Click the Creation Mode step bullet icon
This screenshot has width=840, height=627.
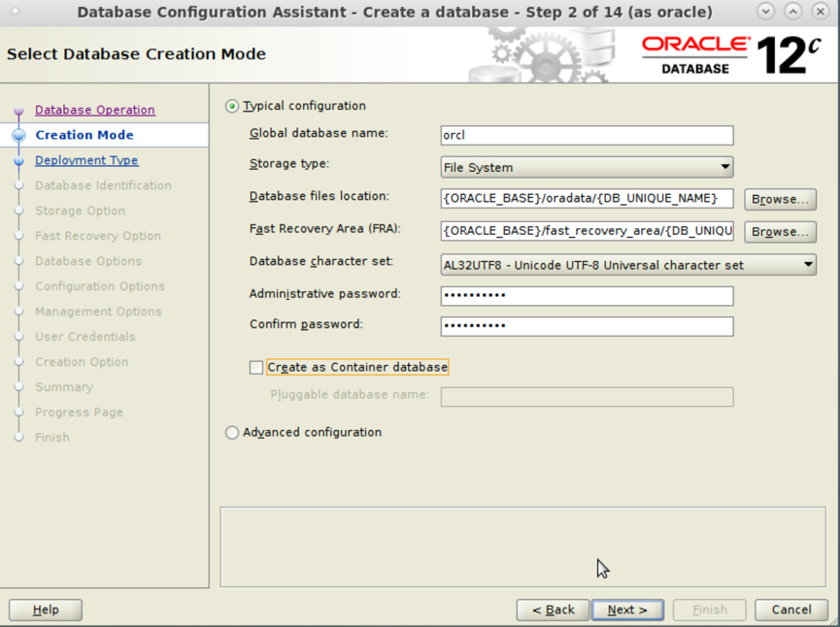coord(18,136)
